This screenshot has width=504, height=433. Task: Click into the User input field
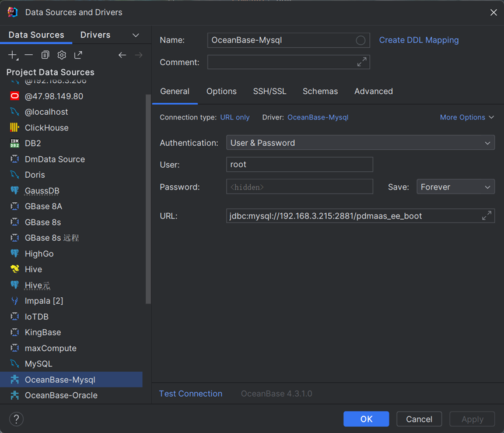click(x=299, y=164)
